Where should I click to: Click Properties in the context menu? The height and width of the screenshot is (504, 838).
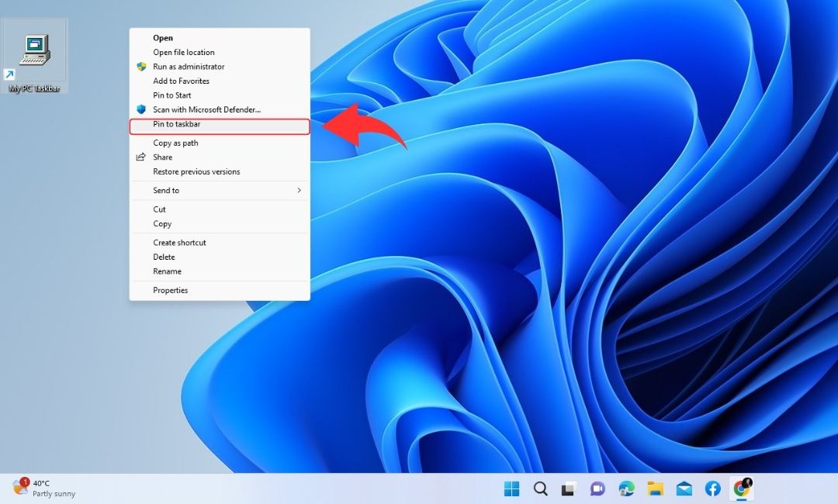[171, 291]
